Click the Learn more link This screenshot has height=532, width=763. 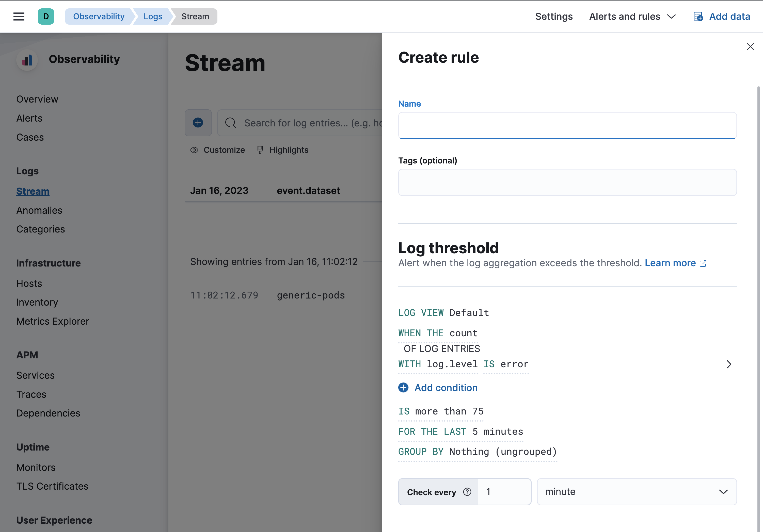pos(670,263)
